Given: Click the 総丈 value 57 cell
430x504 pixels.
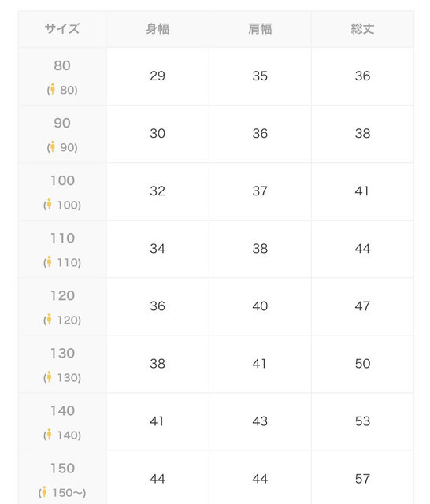Looking at the screenshot, I should [x=362, y=478].
